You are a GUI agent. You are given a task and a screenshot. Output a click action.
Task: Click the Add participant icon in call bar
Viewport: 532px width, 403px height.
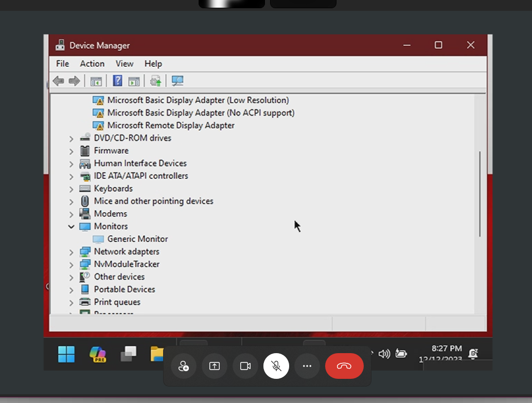tap(184, 366)
